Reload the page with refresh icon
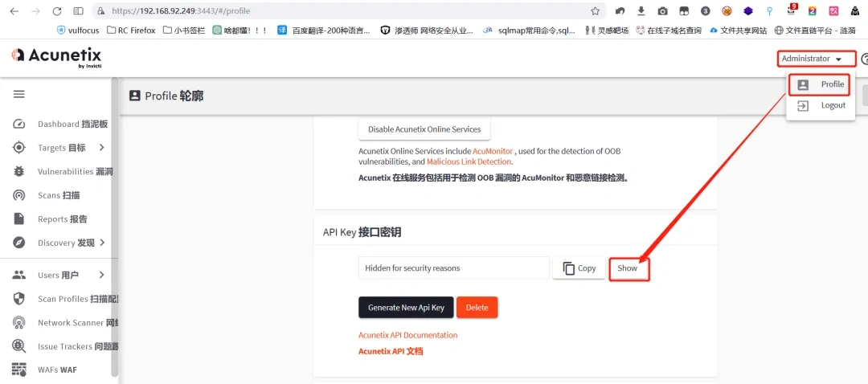Viewport: 868px width, 384px height. tap(56, 11)
